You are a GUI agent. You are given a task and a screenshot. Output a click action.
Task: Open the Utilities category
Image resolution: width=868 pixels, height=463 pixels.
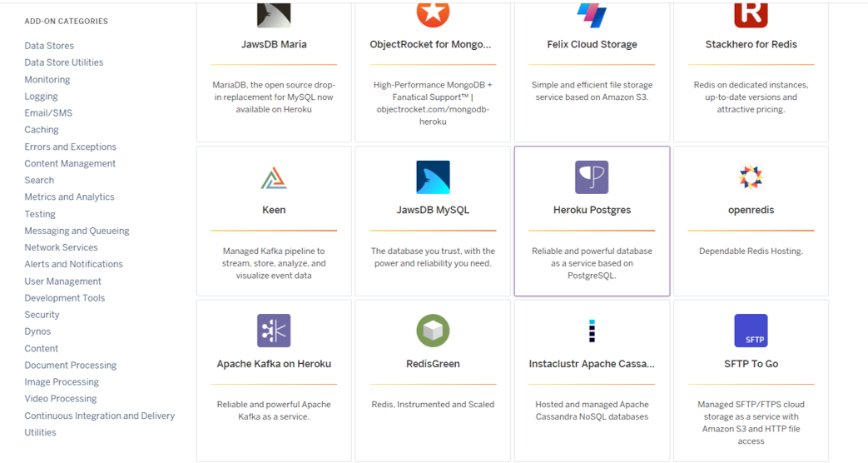[x=40, y=432]
